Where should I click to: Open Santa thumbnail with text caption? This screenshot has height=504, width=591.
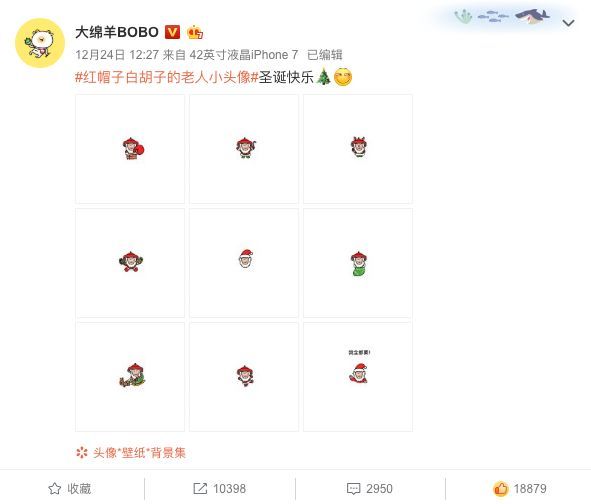click(x=358, y=377)
